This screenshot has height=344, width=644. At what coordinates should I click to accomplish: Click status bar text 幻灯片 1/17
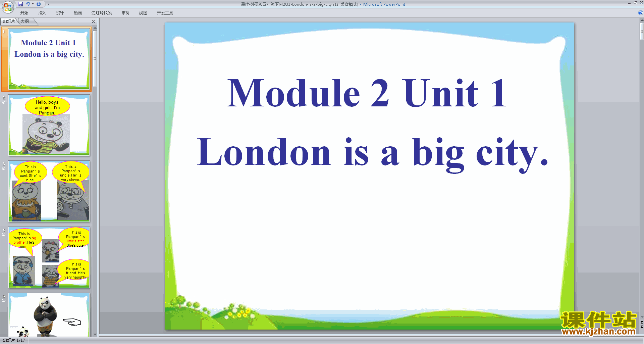(14, 340)
